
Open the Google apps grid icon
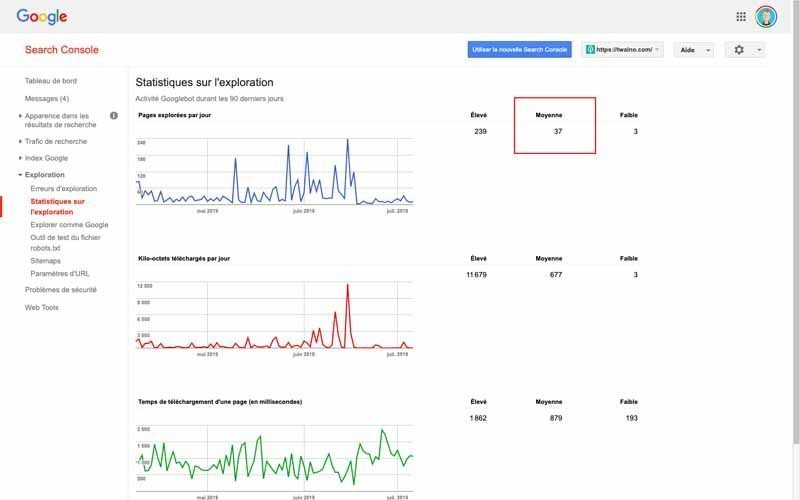pyautogui.click(x=741, y=17)
